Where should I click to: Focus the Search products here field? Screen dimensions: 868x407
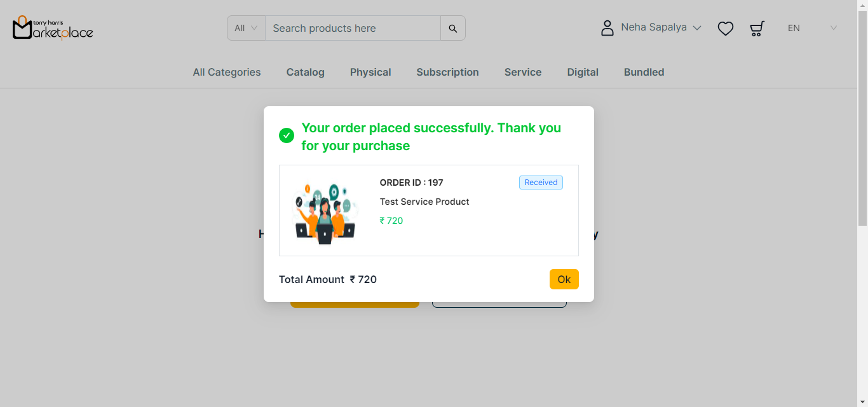click(x=353, y=28)
